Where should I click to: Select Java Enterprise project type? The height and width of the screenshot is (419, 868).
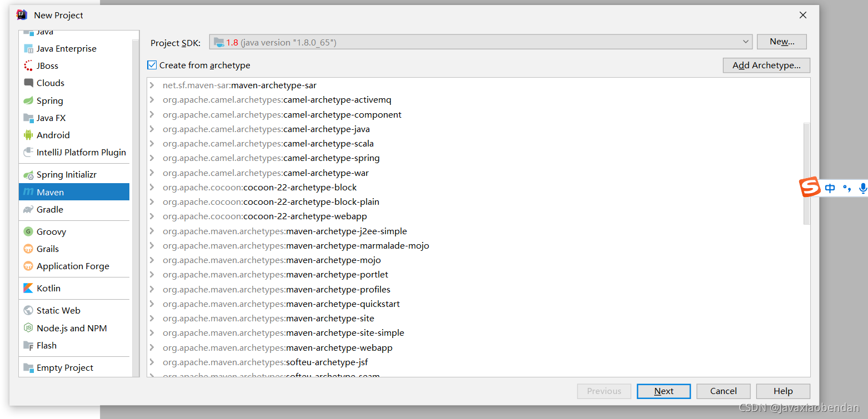tap(74, 49)
